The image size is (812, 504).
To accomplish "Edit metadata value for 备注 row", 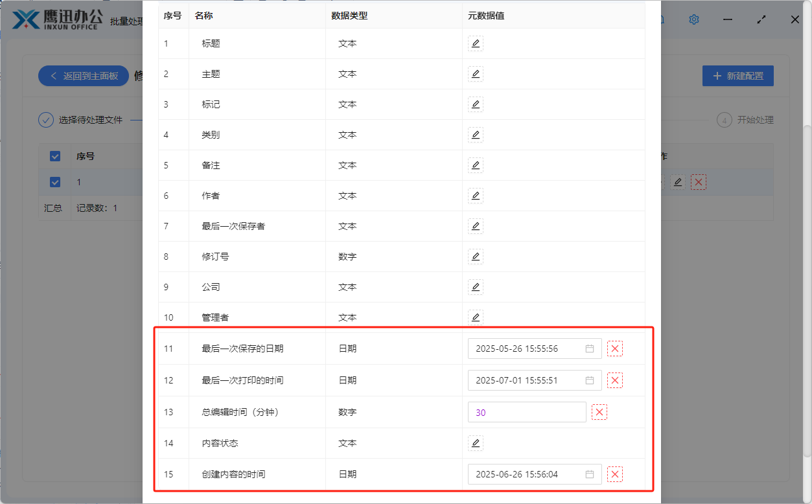I will (x=476, y=165).
